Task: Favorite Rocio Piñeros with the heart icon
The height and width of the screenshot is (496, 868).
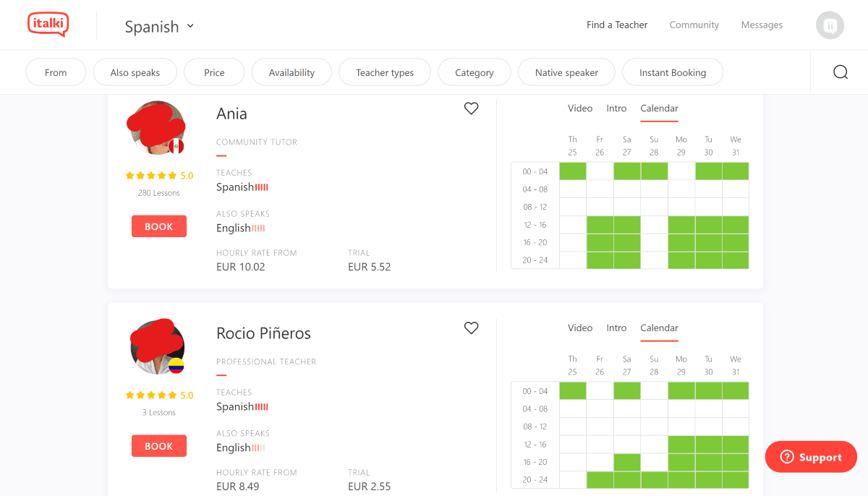Action: click(x=471, y=328)
